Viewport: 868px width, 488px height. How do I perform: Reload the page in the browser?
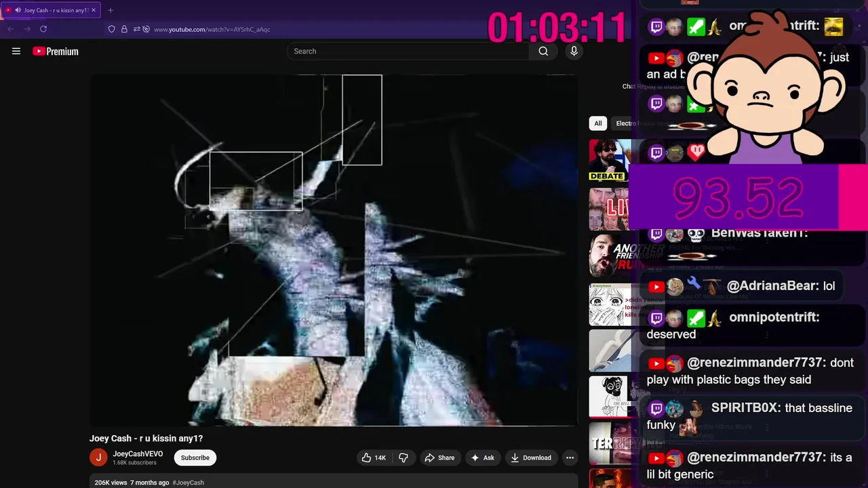(43, 29)
